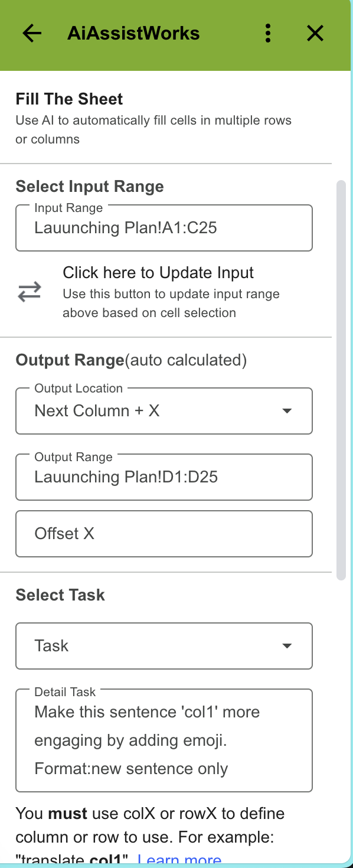Click the Learn more link
Viewport: 353px width, 868px height.
179,860
